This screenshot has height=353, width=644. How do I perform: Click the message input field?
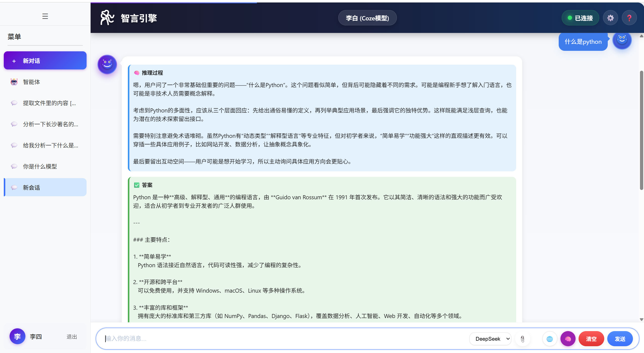(x=284, y=338)
